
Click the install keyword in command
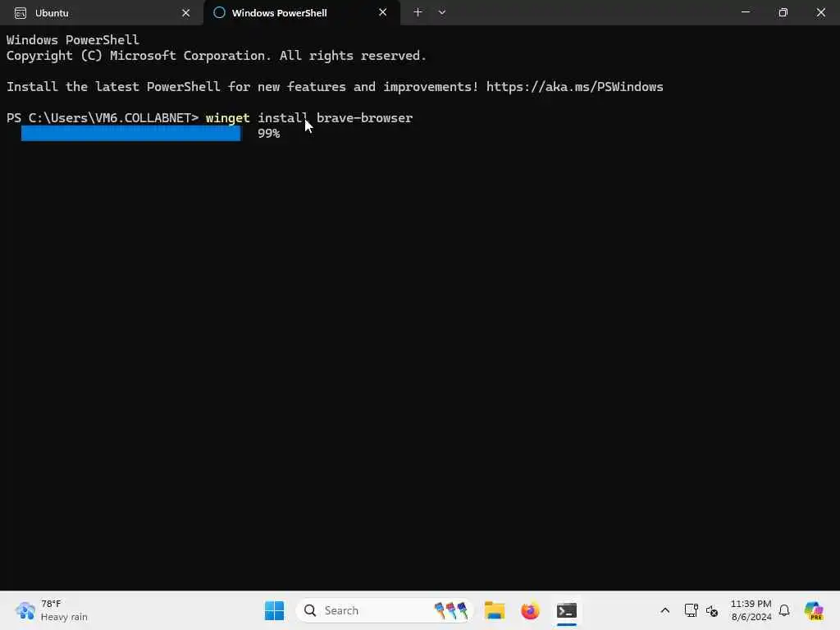(x=283, y=118)
